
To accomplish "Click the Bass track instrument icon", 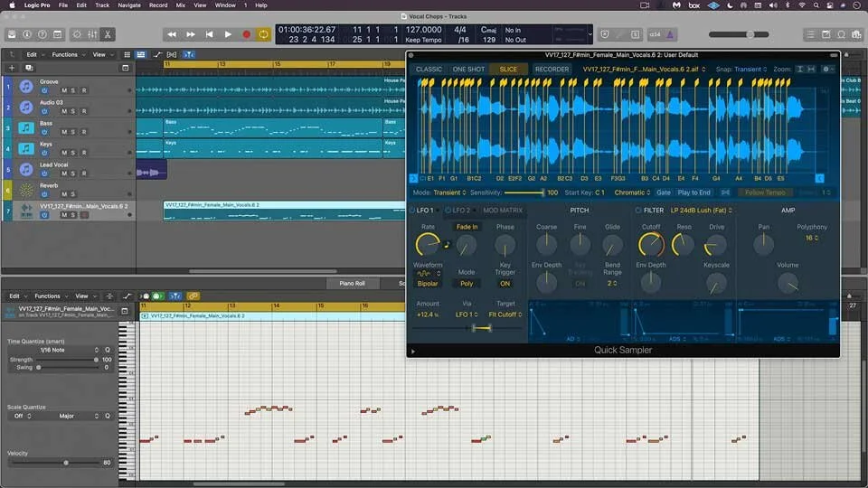I will coord(25,127).
